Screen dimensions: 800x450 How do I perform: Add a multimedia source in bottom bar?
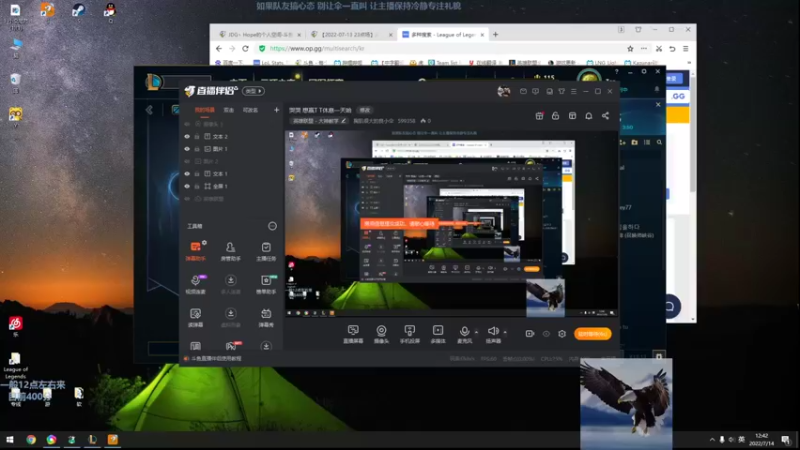pos(438,331)
